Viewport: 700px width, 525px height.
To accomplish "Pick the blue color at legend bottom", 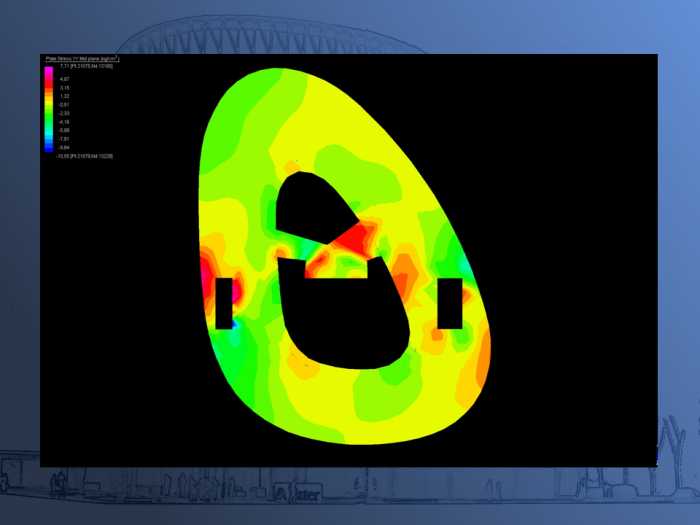I will pos(49,149).
